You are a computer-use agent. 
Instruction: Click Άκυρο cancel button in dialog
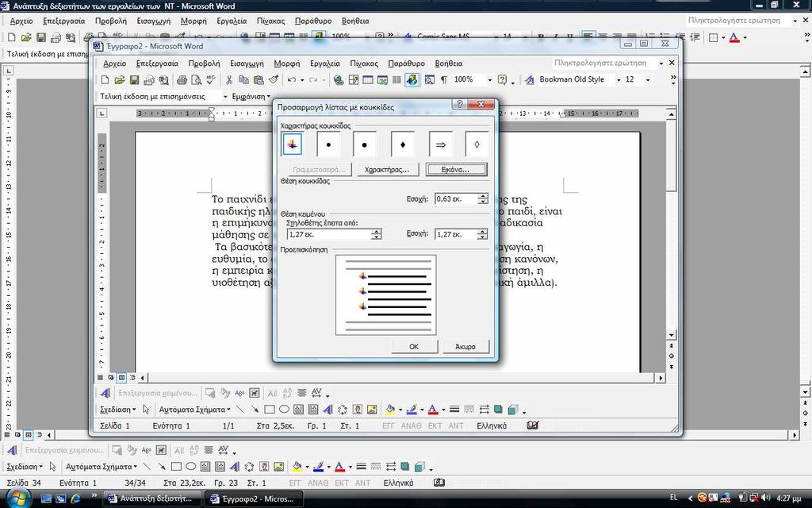(465, 346)
